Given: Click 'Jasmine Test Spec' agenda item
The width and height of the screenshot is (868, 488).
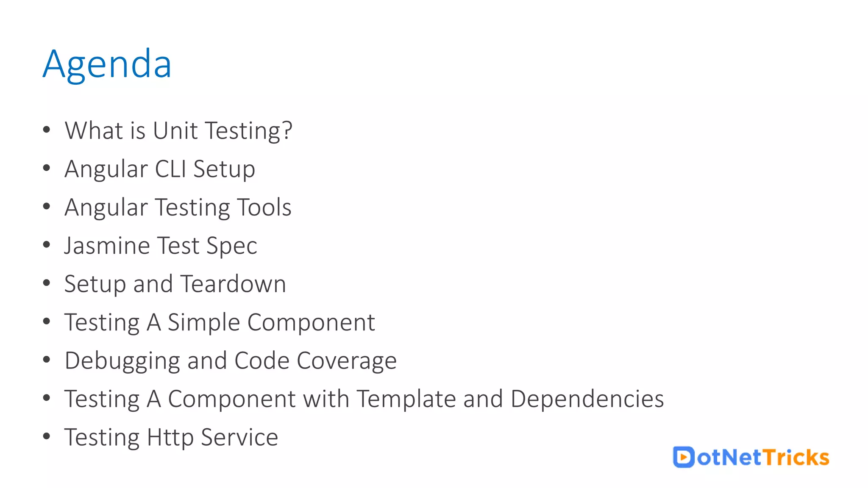Looking at the screenshot, I should 161,246.
